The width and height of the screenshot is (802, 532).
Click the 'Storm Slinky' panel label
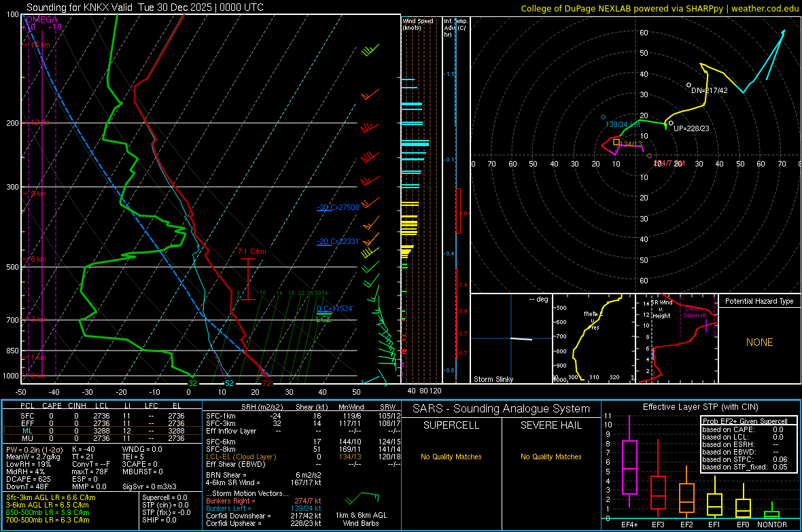point(493,379)
